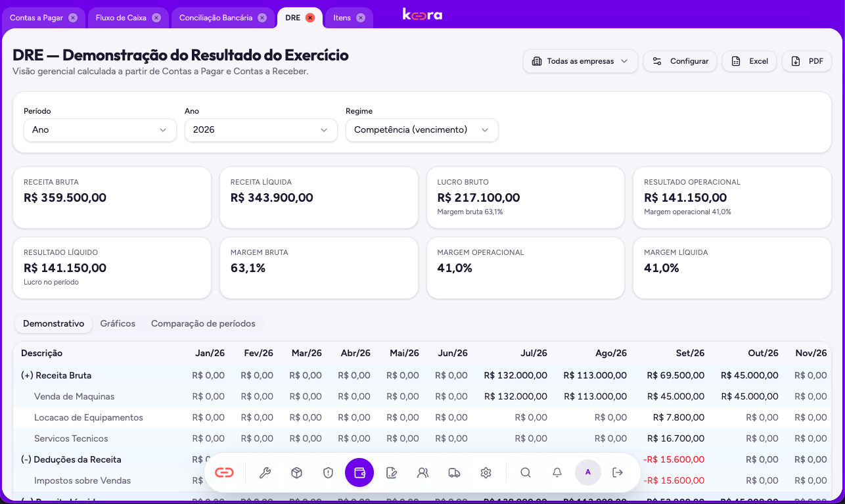The height and width of the screenshot is (504, 845).
Task: Switch to the Conciliação Bancária tab
Action: click(x=222, y=18)
